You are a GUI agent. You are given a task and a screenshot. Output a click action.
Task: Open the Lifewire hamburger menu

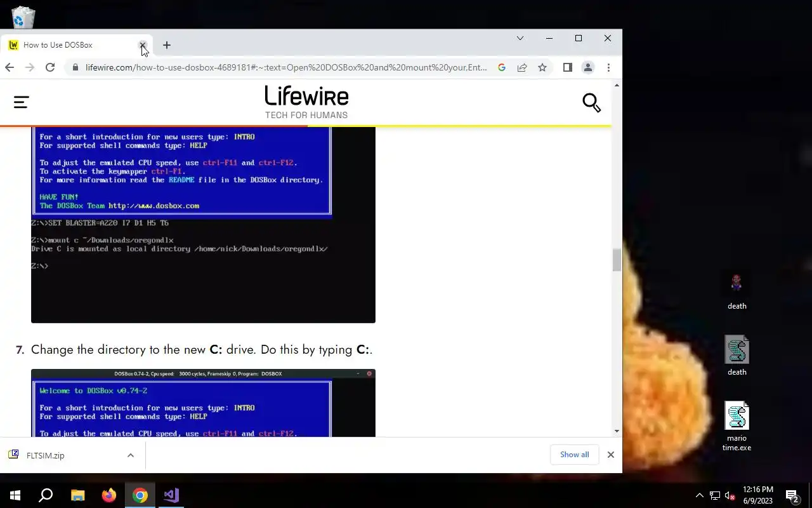(21, 102)
